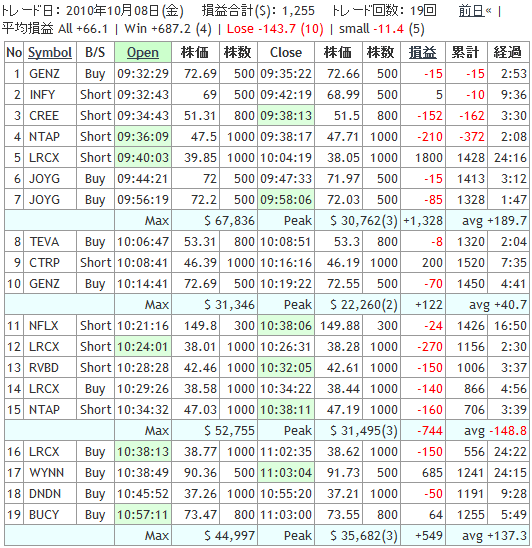Click the avg -148.8 summary value

pyautogui.click(x=495, y=430)
